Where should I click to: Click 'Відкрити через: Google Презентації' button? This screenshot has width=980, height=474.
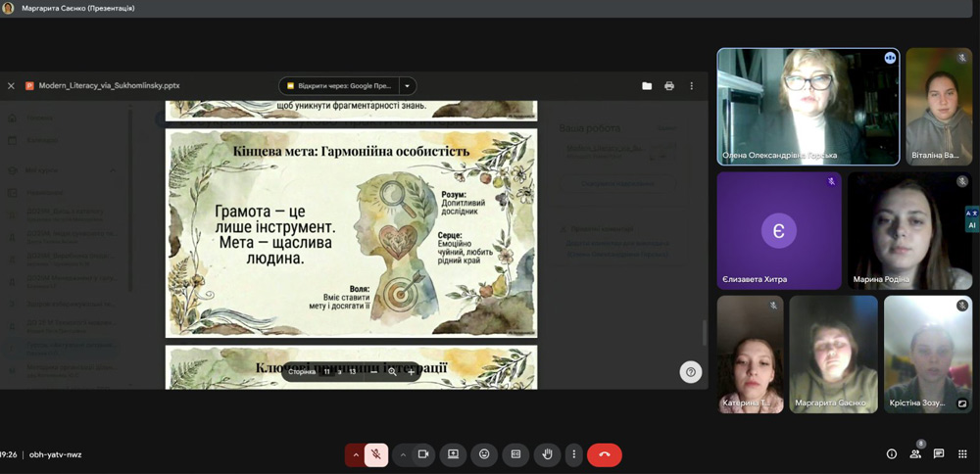pyautogui.click(x=339, y=86)
